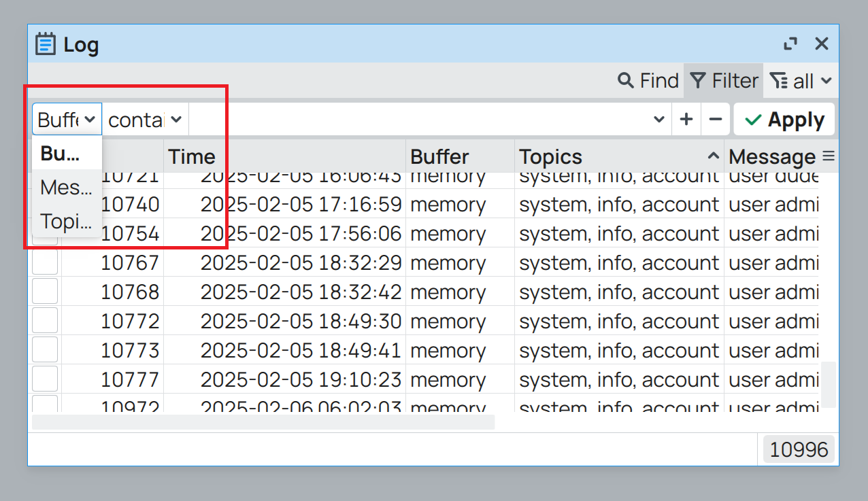The image size is (868, 501).
Task: Click the Find magnifier icon
Action: (625, 81)
